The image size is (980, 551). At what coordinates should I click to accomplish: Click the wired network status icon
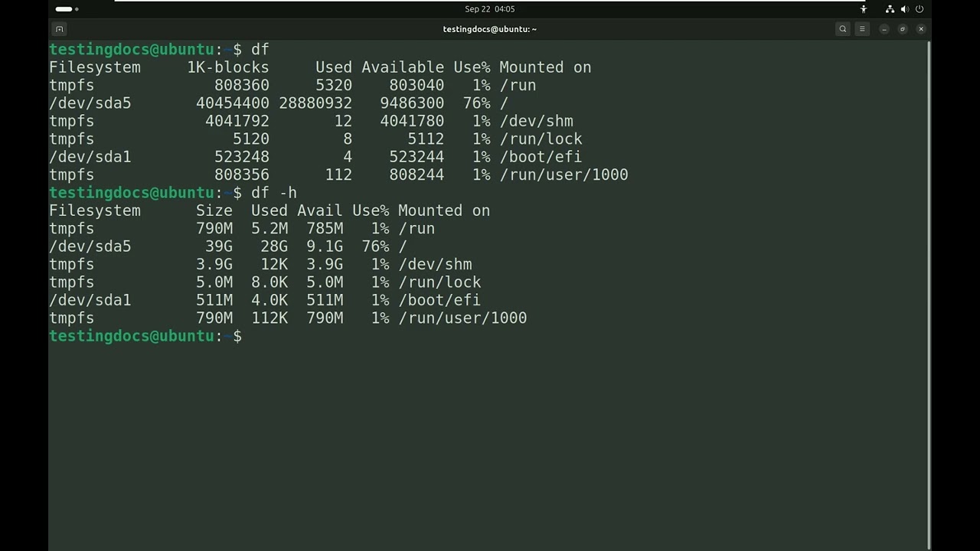[890, 9]
